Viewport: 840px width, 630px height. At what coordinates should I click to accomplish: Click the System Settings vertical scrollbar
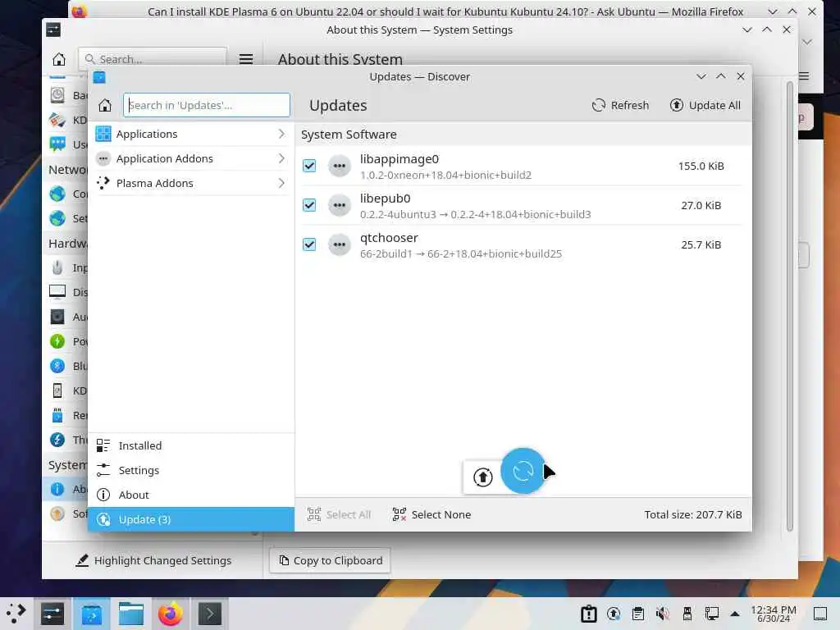click(x=790, y=305)
